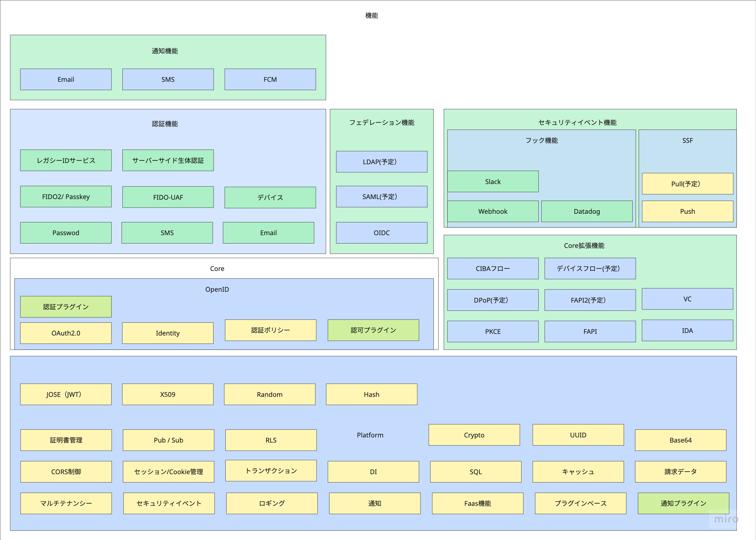Click the JOSE (JWT) box

66,394
